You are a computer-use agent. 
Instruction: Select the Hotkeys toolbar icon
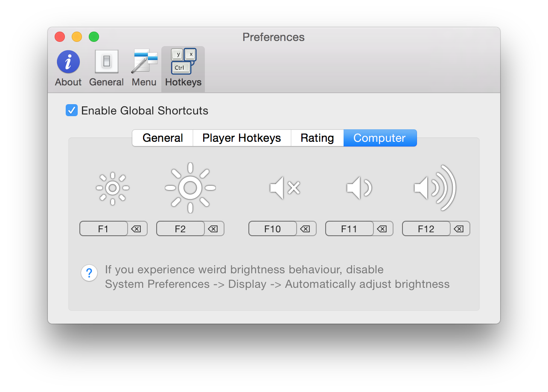(x=183, y=68)
